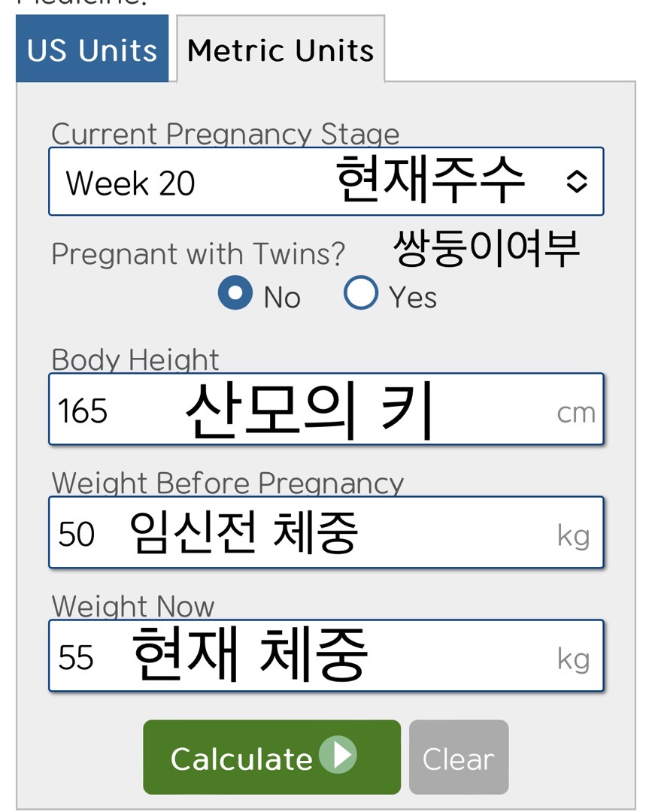652x812 pixels.
Task: Click the "Yes" label text for twins
Action: [413, 298]
